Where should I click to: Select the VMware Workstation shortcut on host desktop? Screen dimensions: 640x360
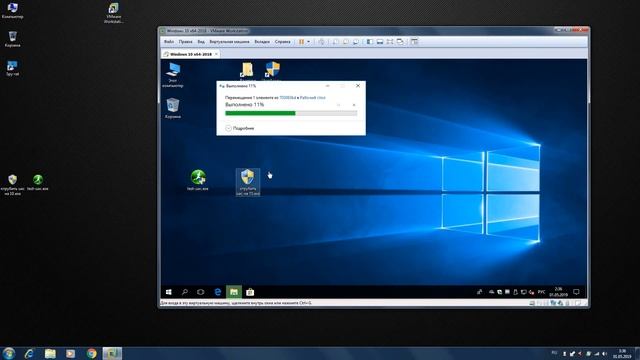click(x=113, y=13)
